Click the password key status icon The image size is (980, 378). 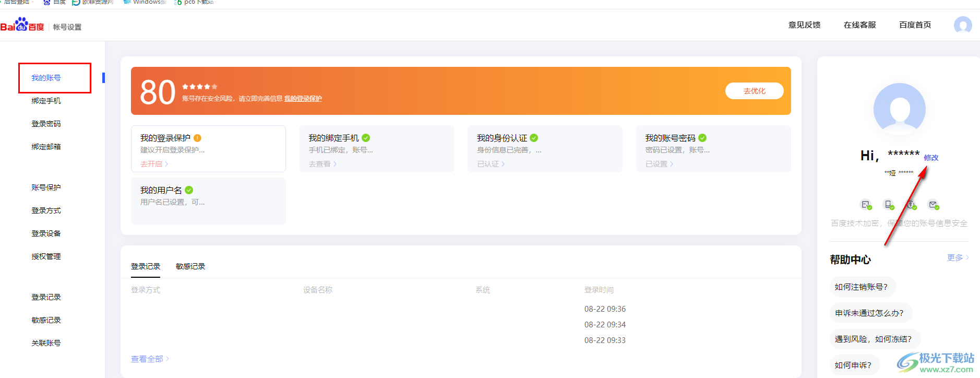point(911,205)
